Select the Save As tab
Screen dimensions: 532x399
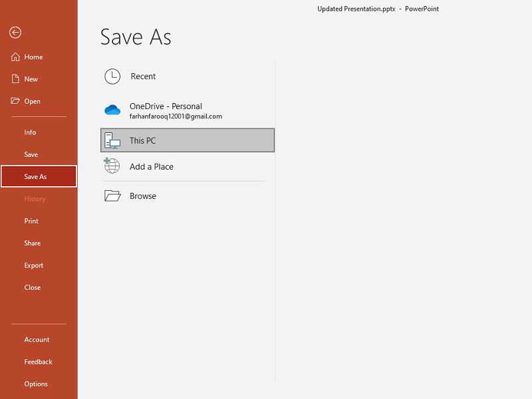39,176
